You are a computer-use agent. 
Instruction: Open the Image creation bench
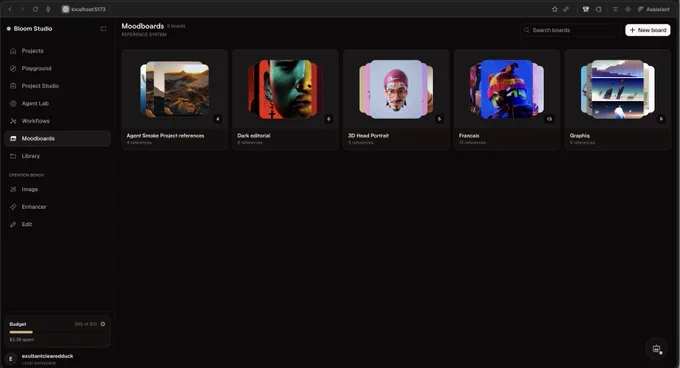click(57, 189)
